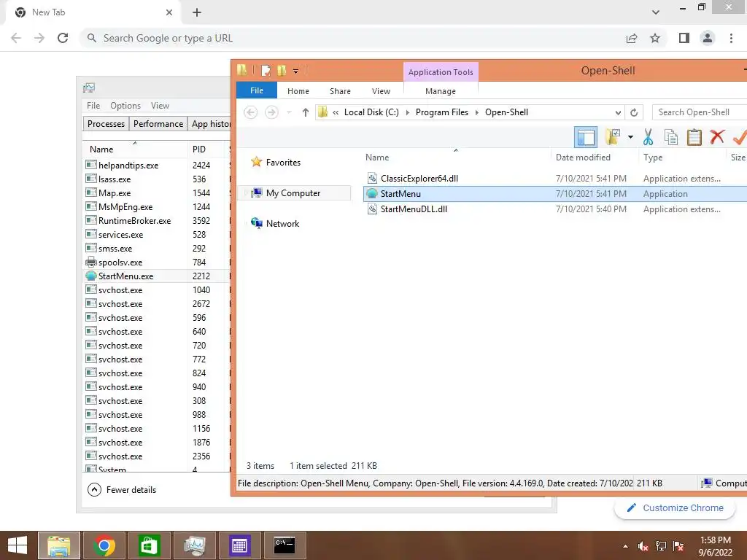Click the Refresh button next to address bar

click(x=634, y=112)
